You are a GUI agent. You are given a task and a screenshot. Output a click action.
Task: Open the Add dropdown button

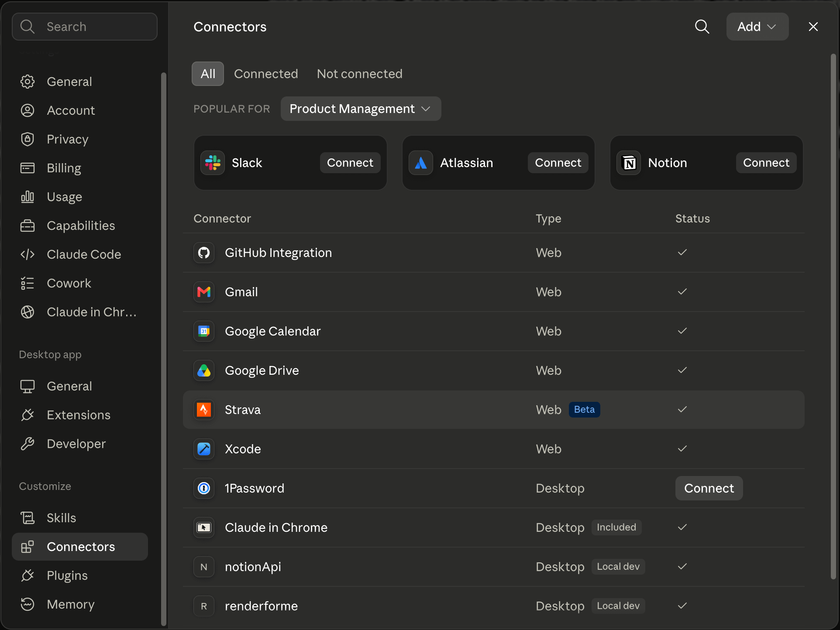[757, 27]
